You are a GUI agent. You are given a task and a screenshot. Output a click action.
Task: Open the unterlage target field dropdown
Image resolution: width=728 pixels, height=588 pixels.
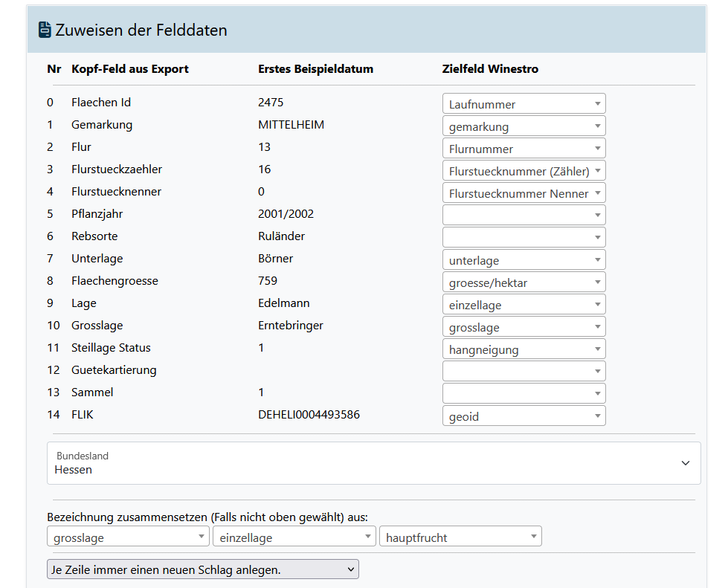click(x=524, y=260)
